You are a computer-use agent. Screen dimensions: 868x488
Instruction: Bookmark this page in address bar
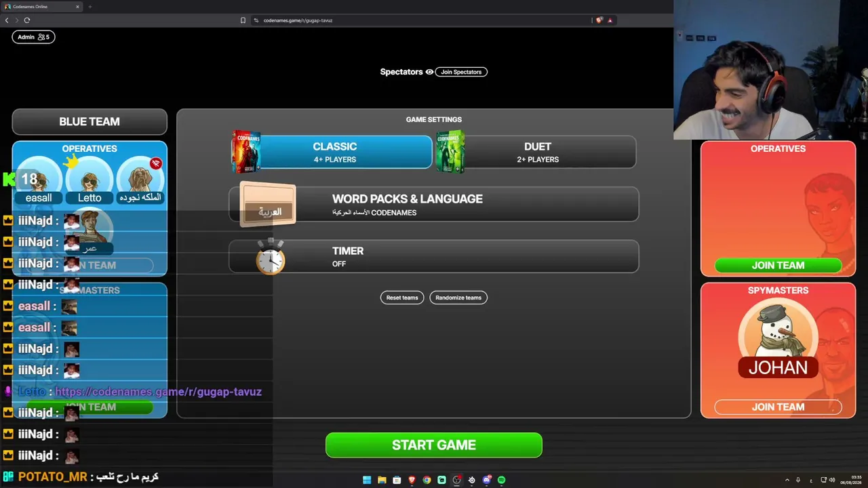tap(243, 20)
